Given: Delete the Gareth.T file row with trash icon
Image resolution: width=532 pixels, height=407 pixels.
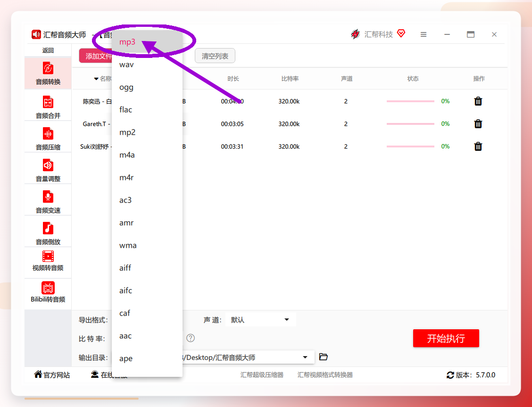Looking at the screenshot, I should coord(478,124).
